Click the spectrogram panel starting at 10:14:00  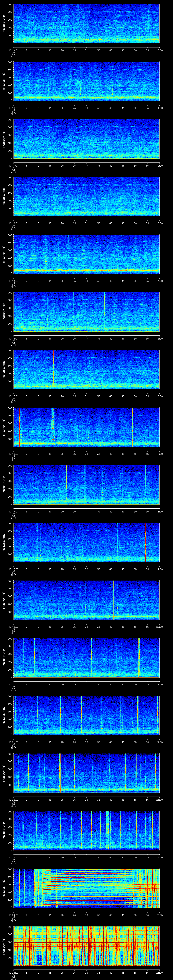point(86,312)
